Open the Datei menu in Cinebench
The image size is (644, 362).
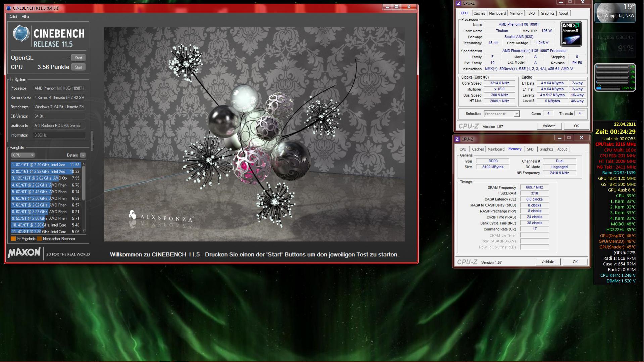point(13,17)
